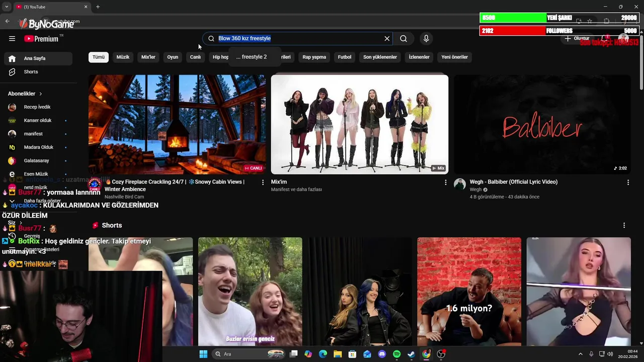Select the Futbol filter chip
This screenshot has width=644, height=362.
point(345,57)
